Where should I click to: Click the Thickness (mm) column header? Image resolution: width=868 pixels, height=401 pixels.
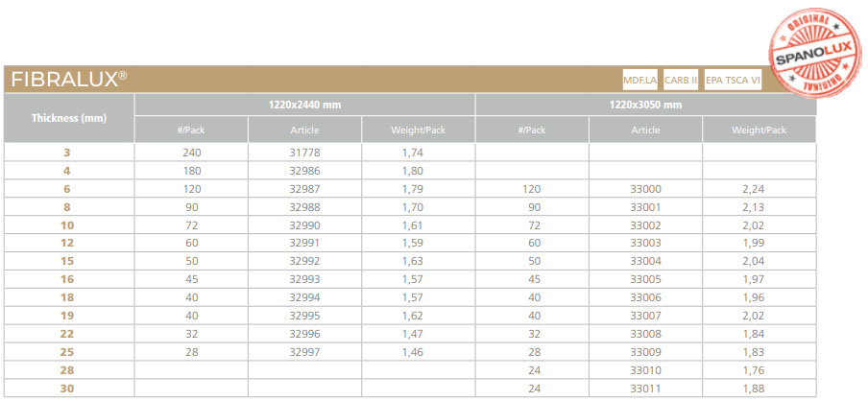click(68, 118)
